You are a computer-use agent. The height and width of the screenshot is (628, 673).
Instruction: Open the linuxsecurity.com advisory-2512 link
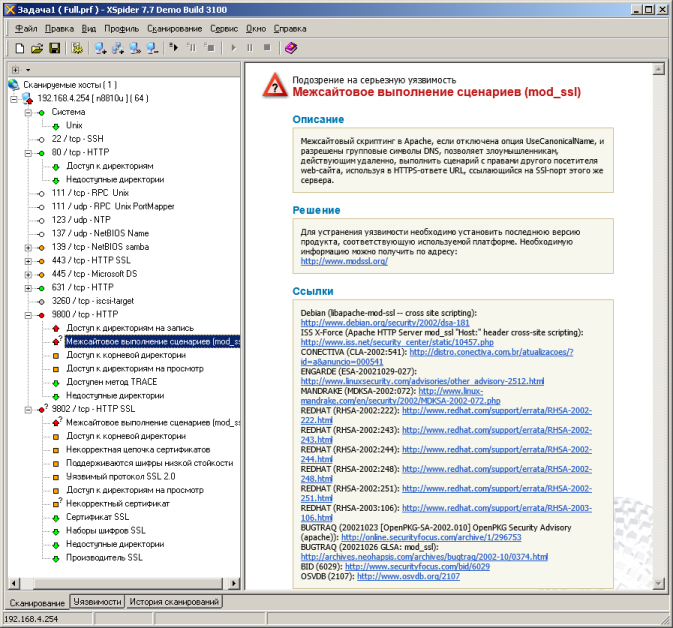(422, 381)
